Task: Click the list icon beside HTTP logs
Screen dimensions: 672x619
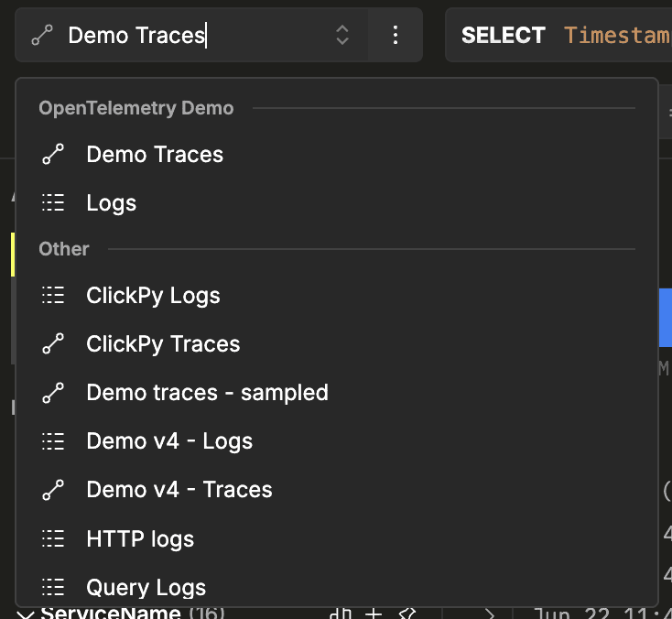Action: 53,538
